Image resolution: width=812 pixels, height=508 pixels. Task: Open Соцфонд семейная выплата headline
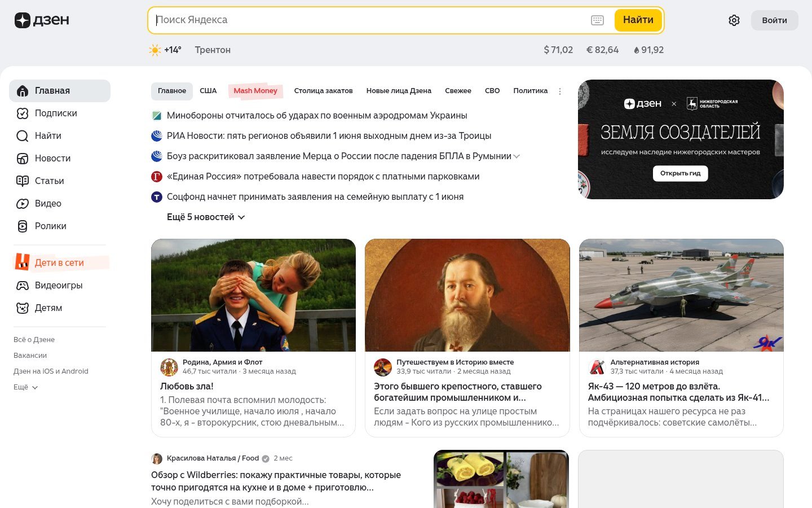[x=315, y=197]
